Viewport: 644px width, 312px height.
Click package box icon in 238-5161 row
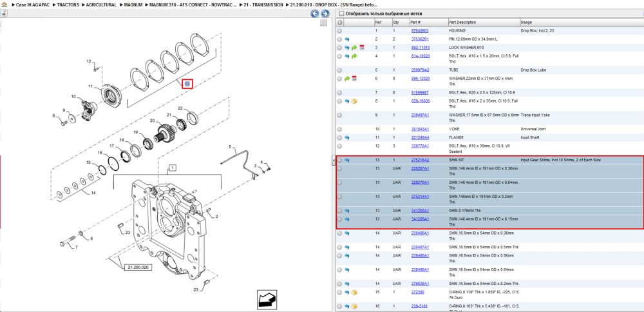[354, 306]
